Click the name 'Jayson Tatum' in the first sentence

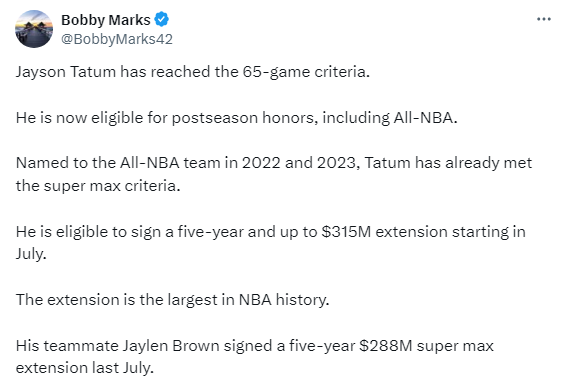click(x=66, y=72)
